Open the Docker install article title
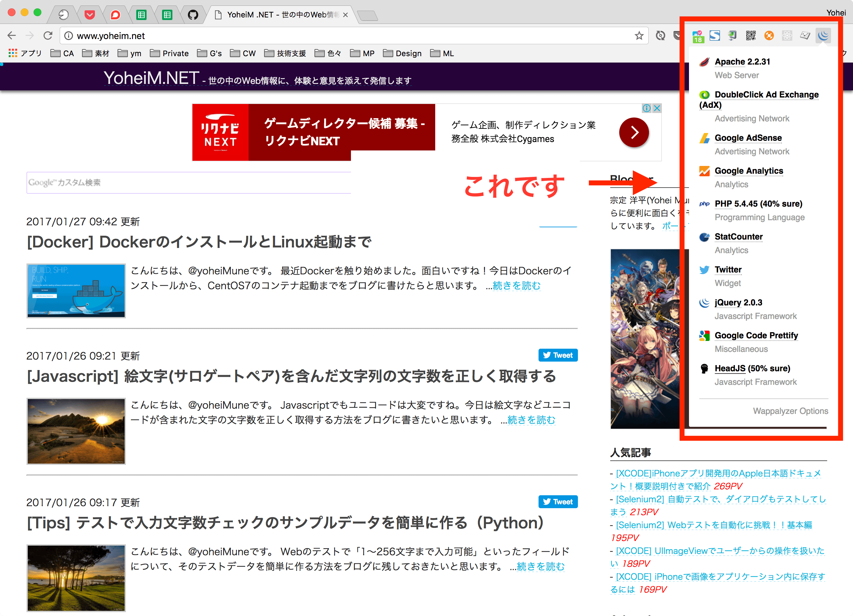 click(x=199, y=242)
